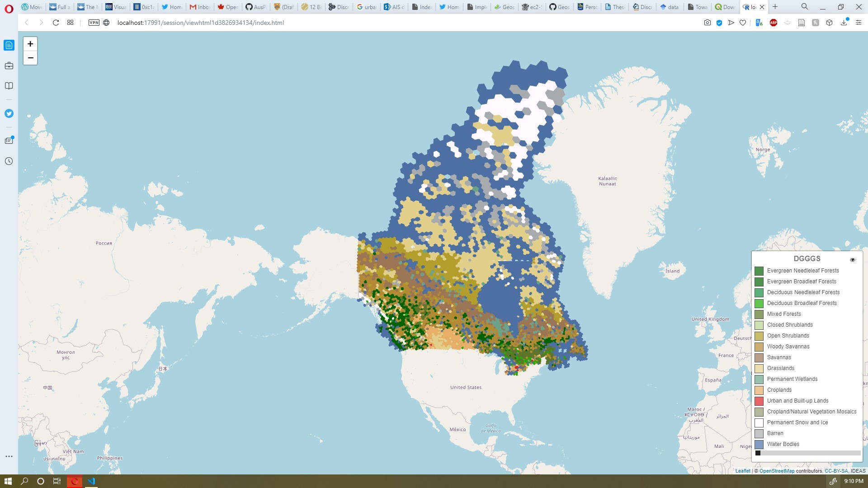Zoom out of the Leaflet map
Image resolution: width=868 pixels, height=488 pixels.
click(30, 58)
